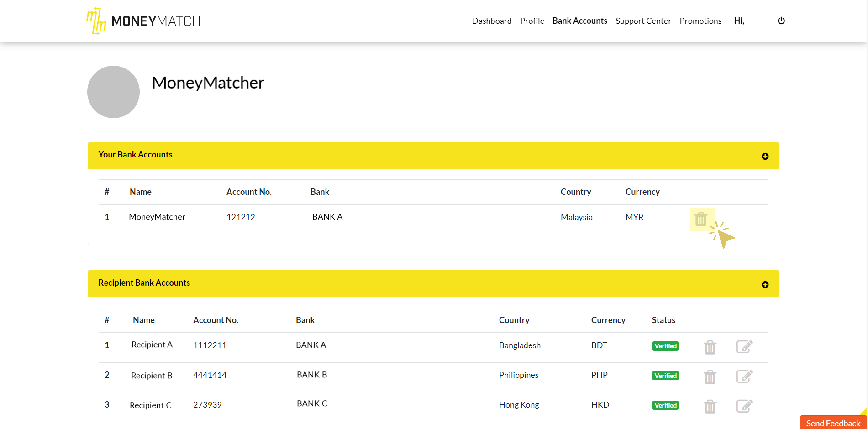Open the Dashboard menu item
The height and width of the screenshot is (429, 868).
coord(491,21)
